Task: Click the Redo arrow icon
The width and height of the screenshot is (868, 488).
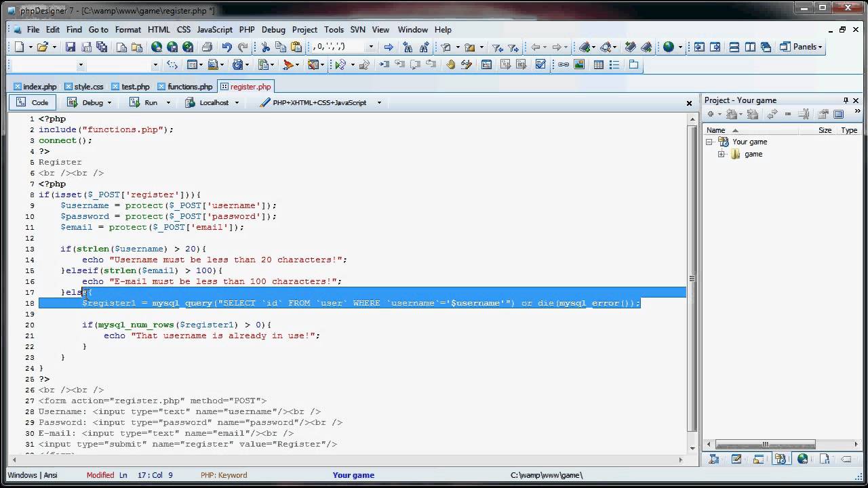Action: point(242,47)
